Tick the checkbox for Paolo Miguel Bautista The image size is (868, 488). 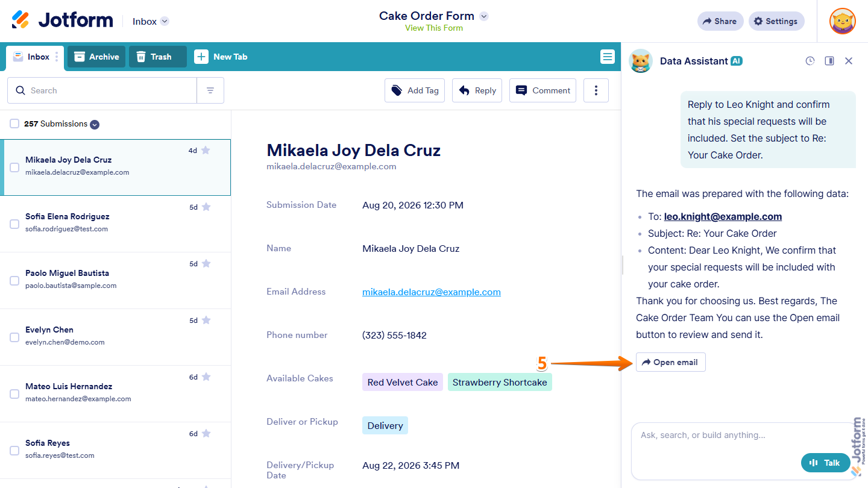tap(14, 281)
